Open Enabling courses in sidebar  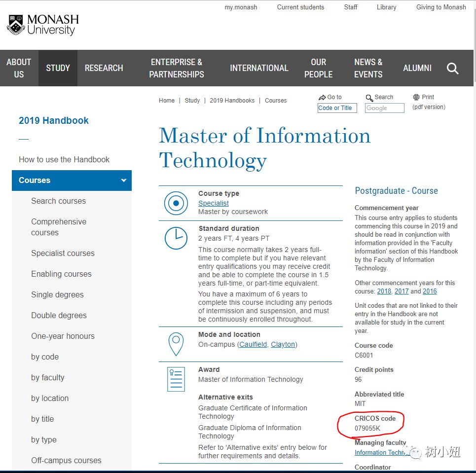tap(61, 274)
